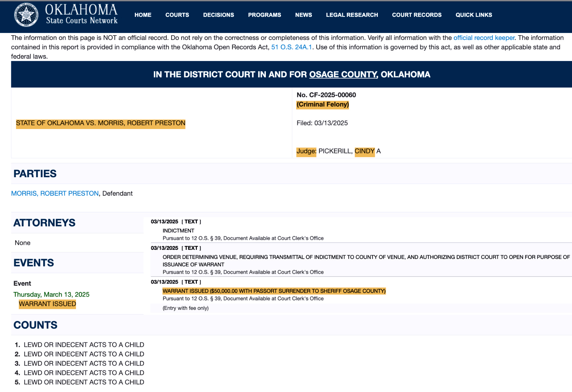Click the INDICTMENT docket entry

point(178,231)
